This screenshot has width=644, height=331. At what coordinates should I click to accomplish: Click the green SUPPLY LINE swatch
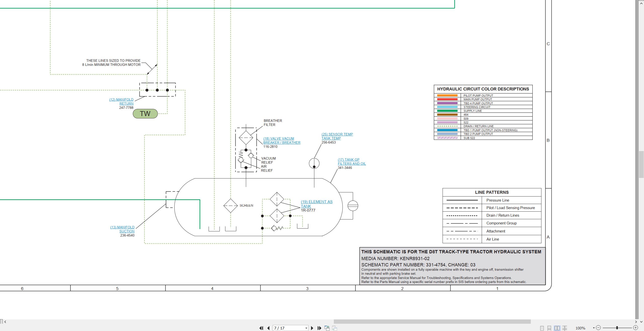[x=447, y=111]
